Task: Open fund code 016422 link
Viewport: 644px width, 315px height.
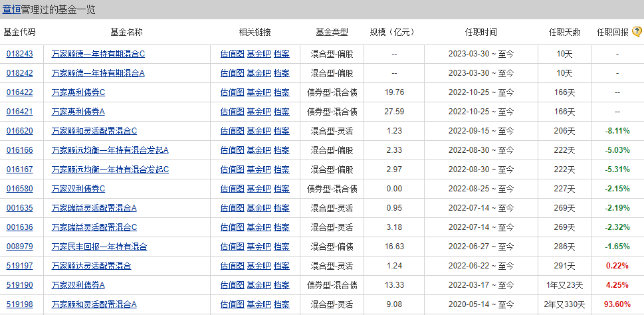Action: point(20,92)
